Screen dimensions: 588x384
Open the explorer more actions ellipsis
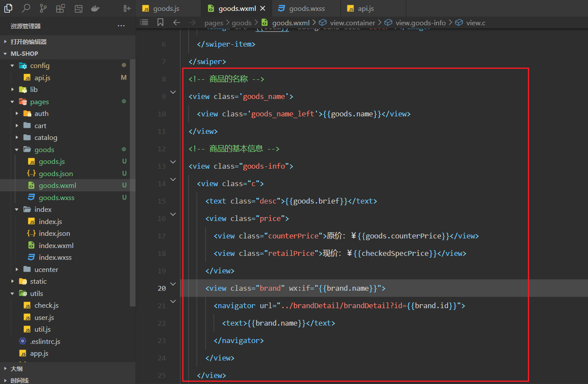click(x=121, y=26)
